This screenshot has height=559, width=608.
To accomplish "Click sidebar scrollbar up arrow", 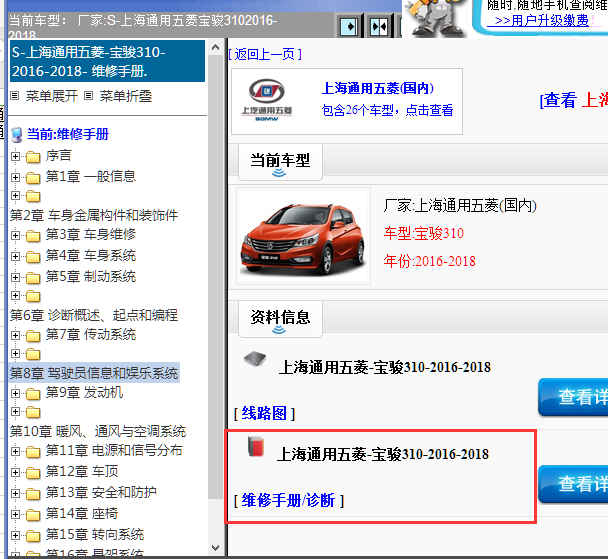I will [x=216, y=48].
